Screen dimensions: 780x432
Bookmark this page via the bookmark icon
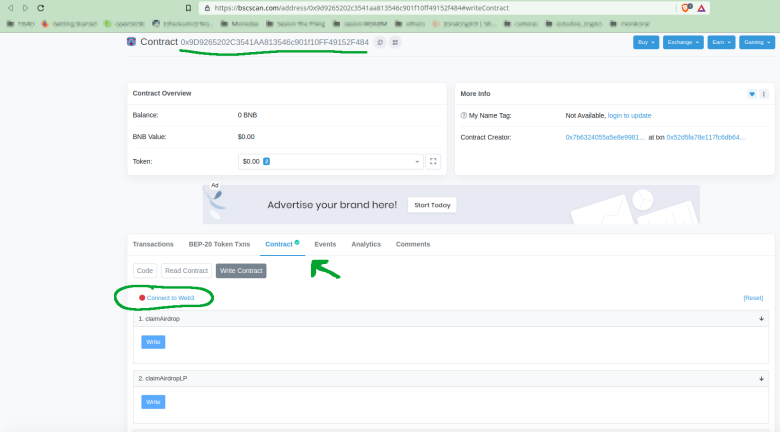188,8
